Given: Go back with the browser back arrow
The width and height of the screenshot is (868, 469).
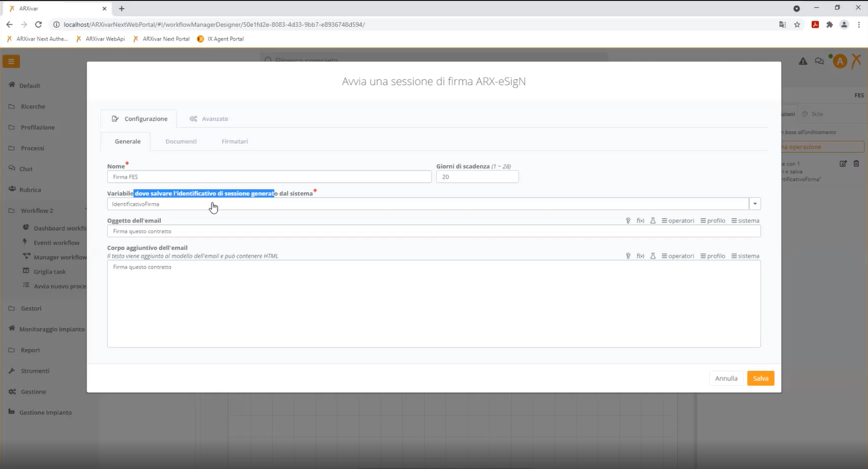Looking at the screenshot, I should pos(9,25).
